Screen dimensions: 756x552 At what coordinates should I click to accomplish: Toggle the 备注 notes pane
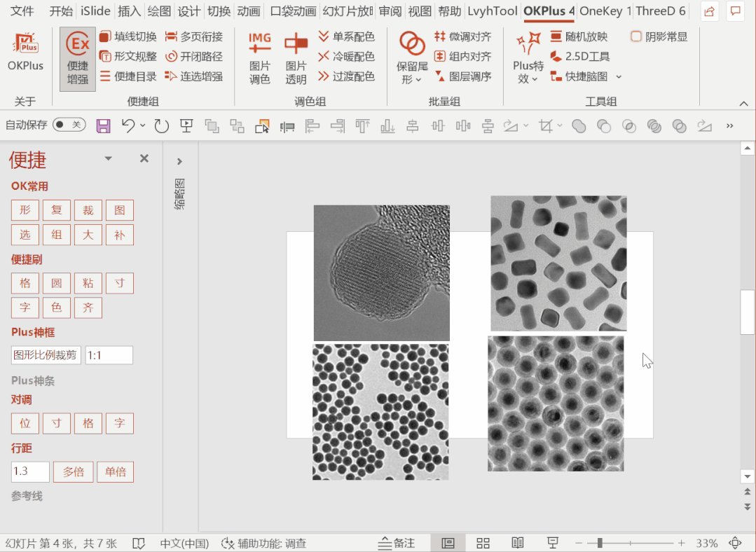(x=397, y=544)
